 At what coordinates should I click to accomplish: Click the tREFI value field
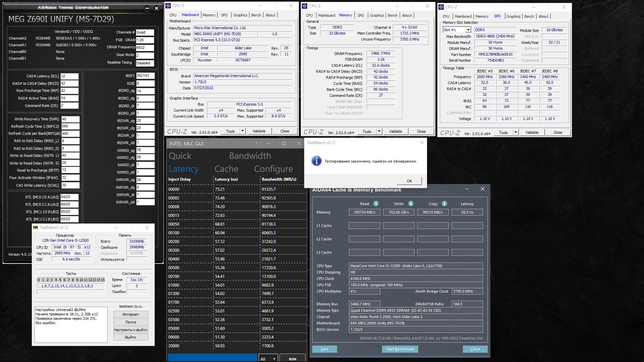point(145,76)
